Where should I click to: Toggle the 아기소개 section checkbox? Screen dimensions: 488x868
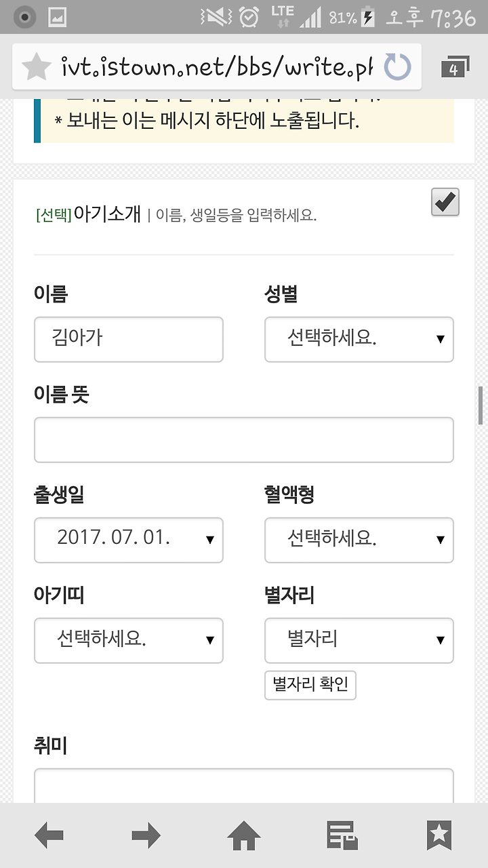pyautogui.click(x=445, y=202)
